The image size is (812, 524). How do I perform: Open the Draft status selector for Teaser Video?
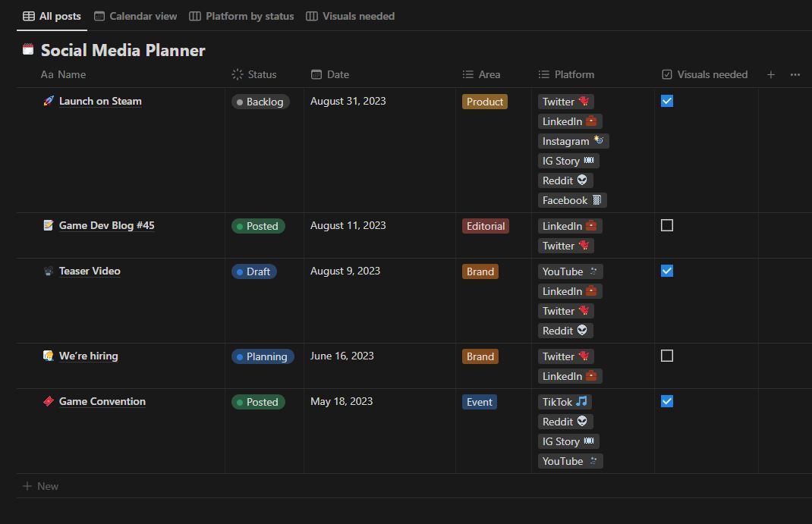point(254,271)
